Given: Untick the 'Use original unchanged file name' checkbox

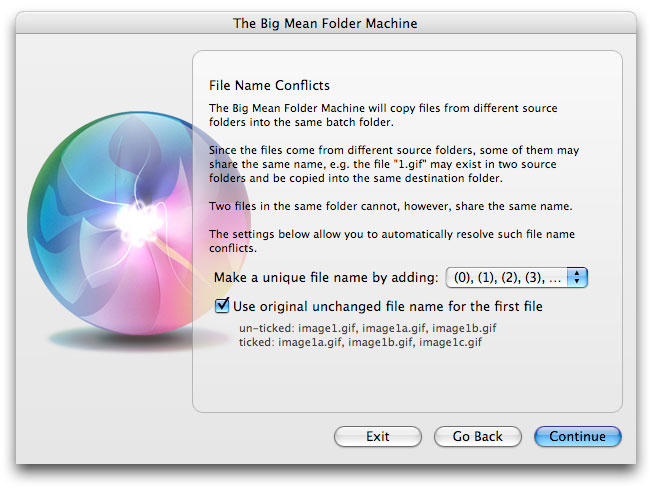Looking at the screenshot, I should 222,306.
